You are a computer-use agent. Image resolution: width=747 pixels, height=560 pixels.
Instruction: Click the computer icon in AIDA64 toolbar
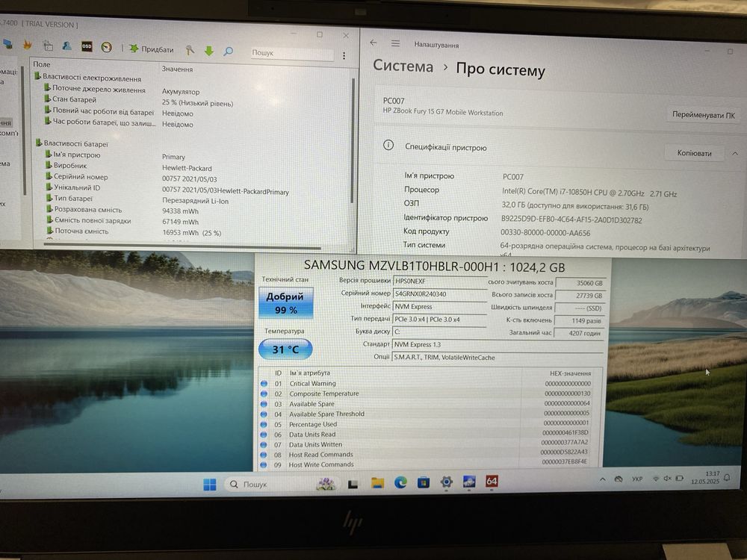pos(8,44)
